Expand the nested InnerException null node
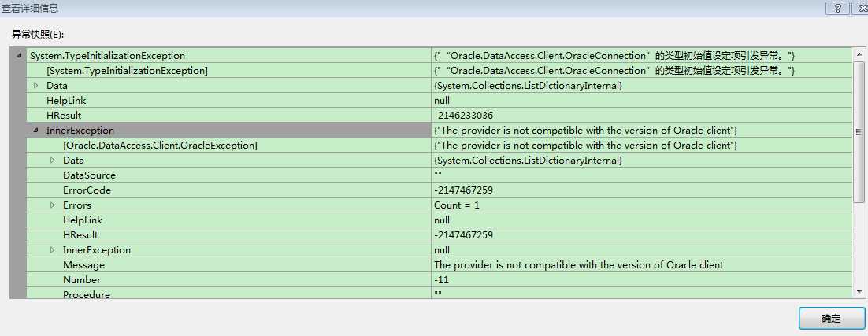 [x=53, y=249]
